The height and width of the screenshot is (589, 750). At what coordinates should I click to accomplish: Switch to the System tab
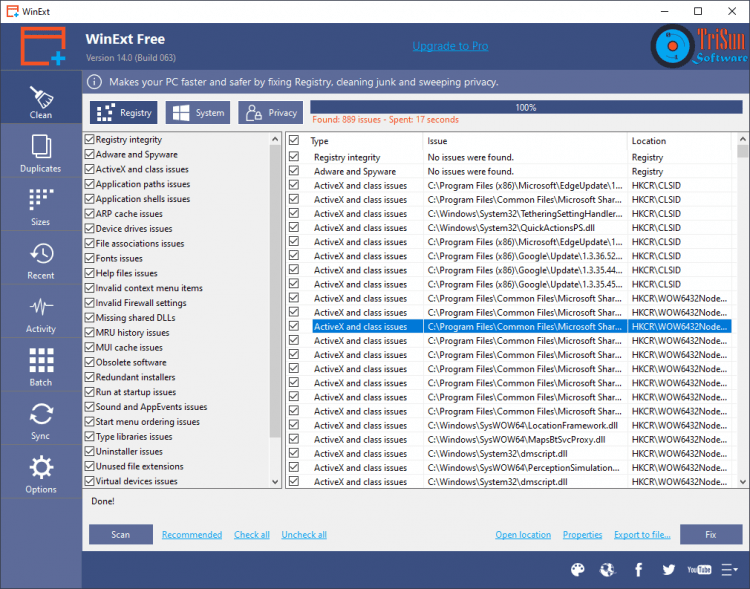click(198, 113)
